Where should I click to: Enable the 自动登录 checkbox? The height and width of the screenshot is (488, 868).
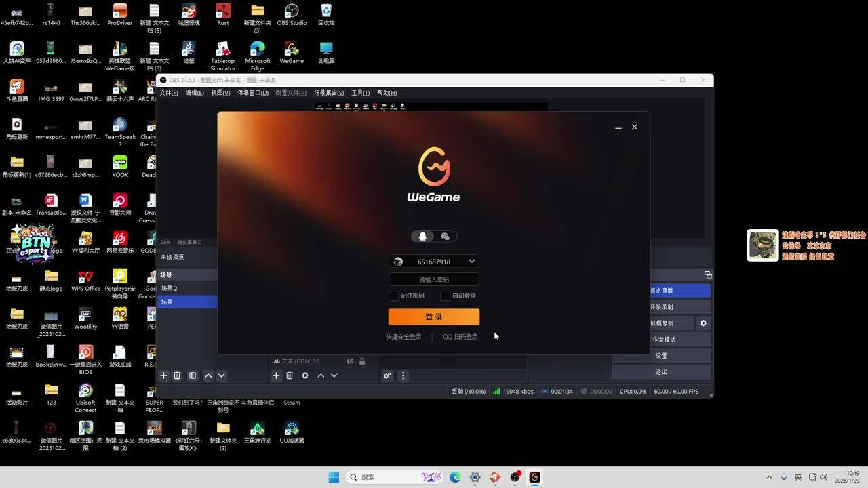coord(445,296)
